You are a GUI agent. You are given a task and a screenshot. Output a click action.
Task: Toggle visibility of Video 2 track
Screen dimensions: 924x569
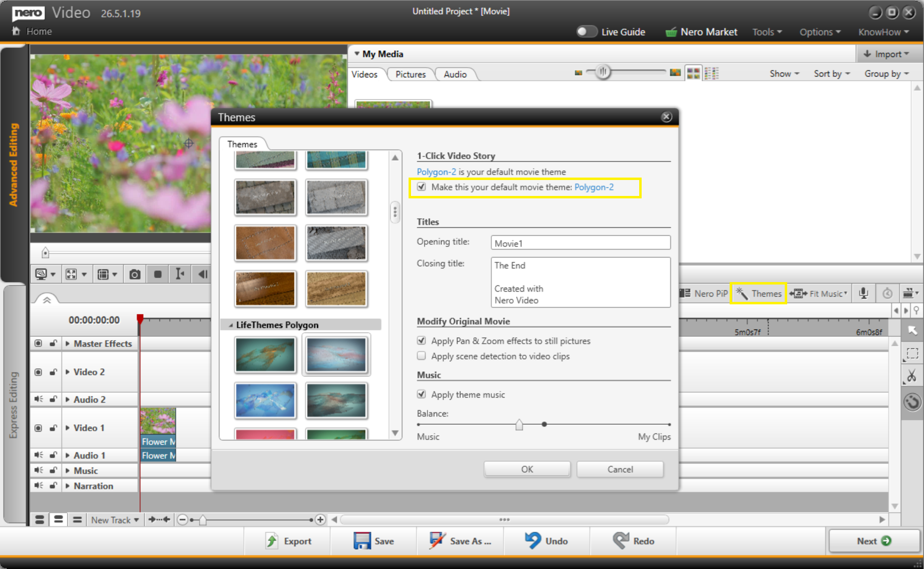coord(38,372)
